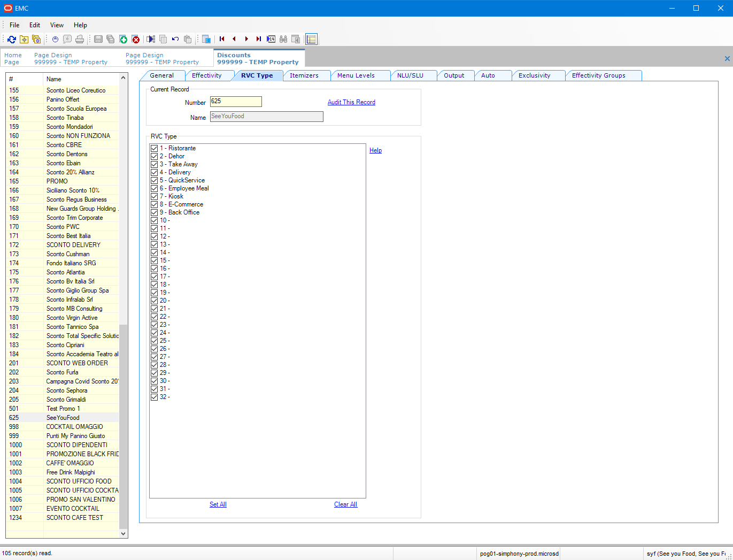Click the Number input field
The width and height of the screenshot is (733, 560).
(236, 102)
